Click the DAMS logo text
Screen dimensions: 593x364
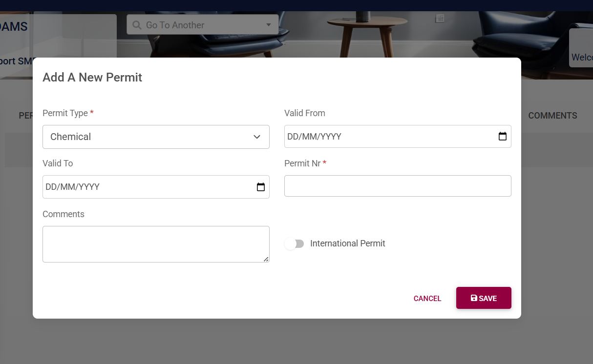coord(14,27)
